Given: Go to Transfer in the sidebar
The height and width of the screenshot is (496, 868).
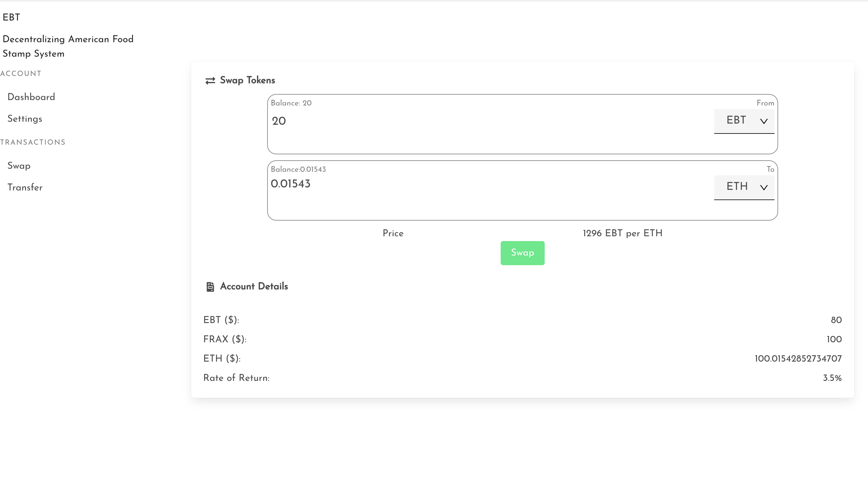Looking at the screenshot, I should coord(25,188).
